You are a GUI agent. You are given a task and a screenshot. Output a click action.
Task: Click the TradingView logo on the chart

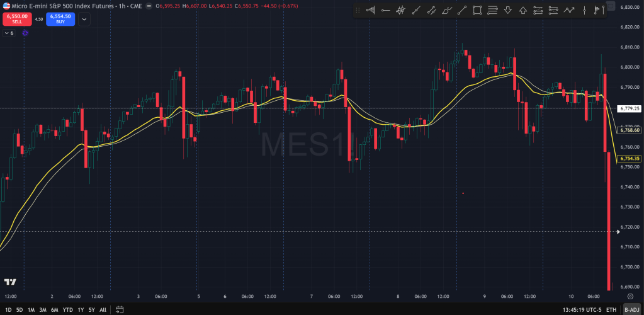10,282
